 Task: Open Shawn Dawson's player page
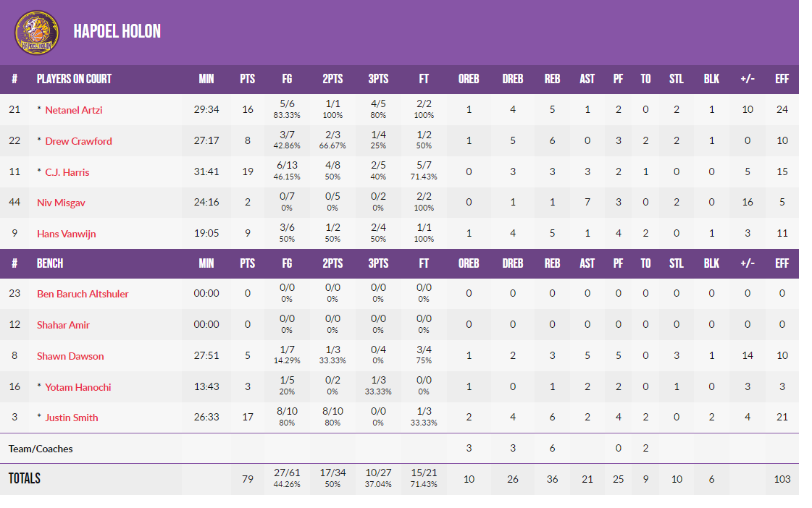tap(70, 355)
